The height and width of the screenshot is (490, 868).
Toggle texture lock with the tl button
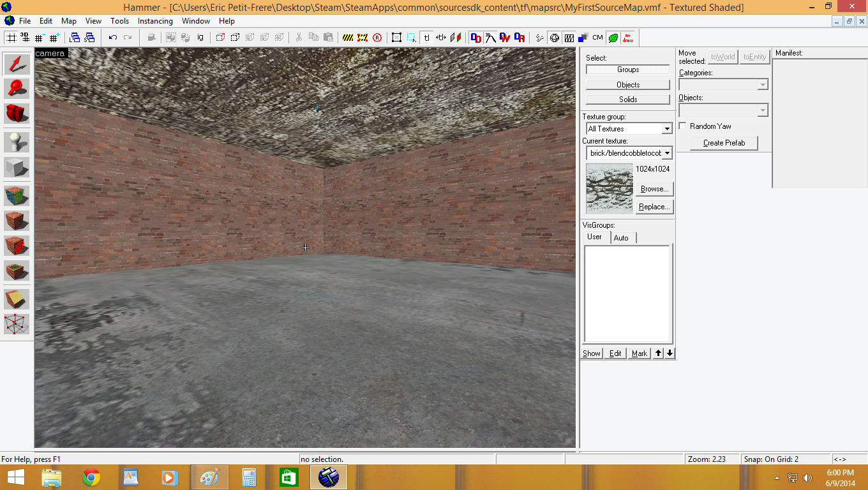[426, 38]
